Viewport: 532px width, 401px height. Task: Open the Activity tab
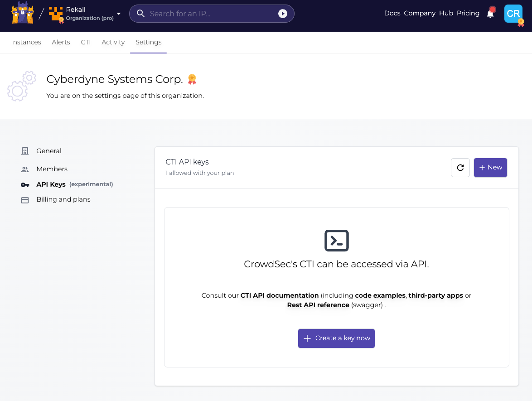tap(113, 42)
